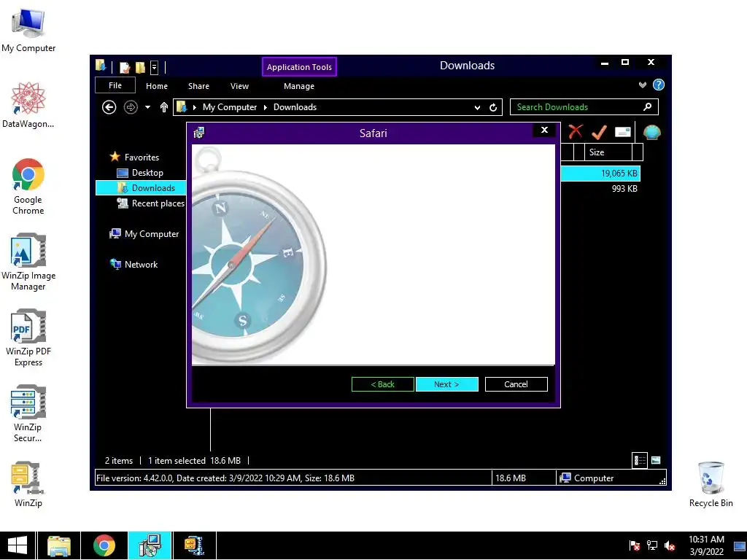Open Chrome from the taskbar
This screenshot has height=560, width=747.
104,545
